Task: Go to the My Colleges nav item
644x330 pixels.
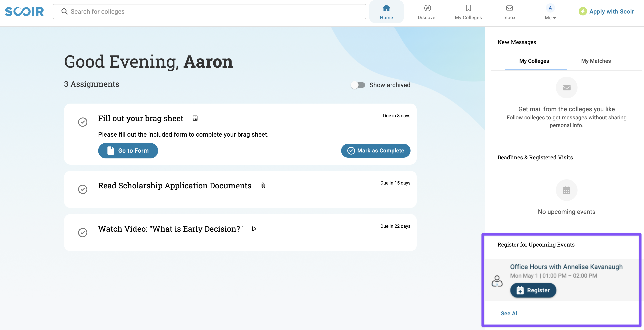Action: pos(468,12)
